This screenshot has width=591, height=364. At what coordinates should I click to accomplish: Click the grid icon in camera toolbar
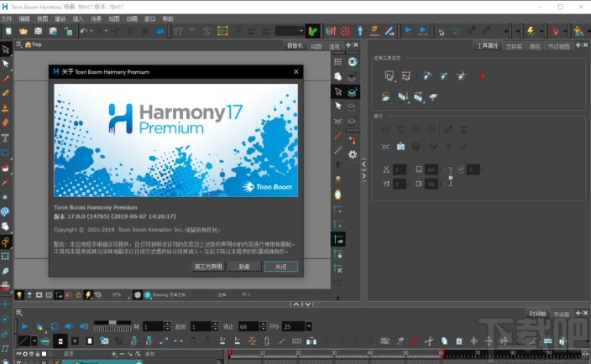pos(337,62)
